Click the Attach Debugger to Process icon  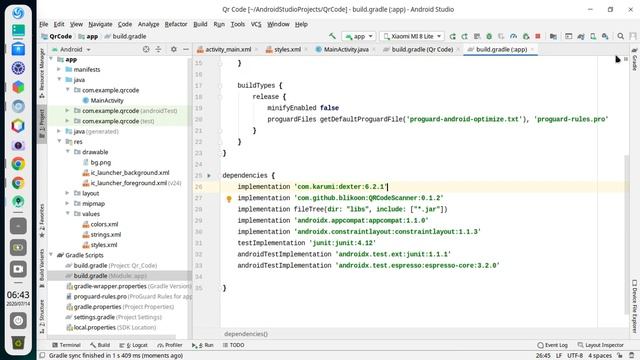526,36
